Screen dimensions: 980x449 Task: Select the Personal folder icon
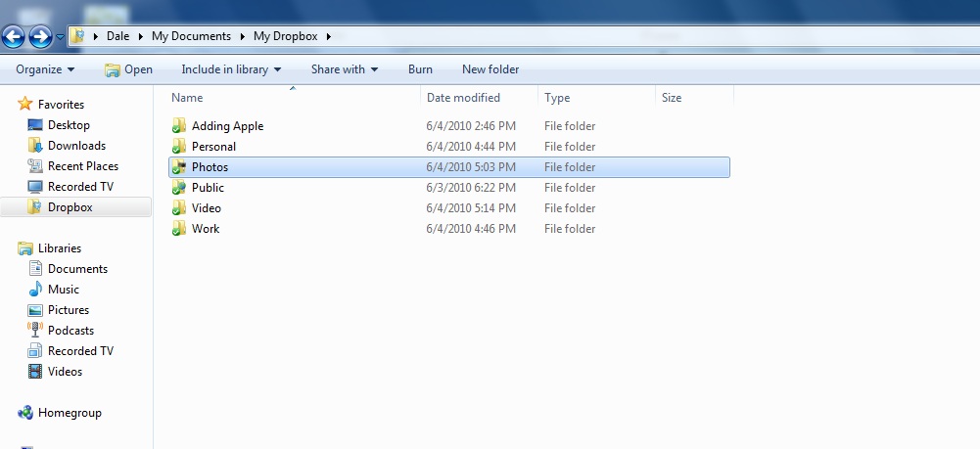pyautogui.click(x=179, y=146)
